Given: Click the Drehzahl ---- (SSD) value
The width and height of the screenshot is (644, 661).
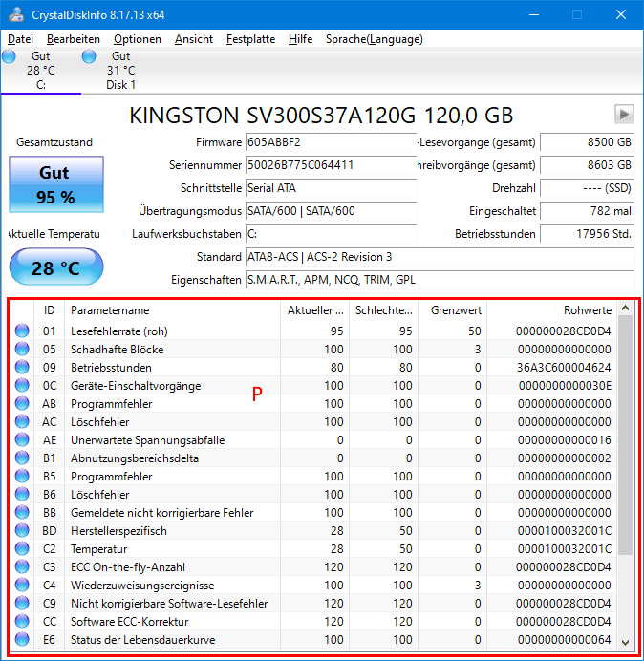Looking at the screenshot, I should point(587,188).
